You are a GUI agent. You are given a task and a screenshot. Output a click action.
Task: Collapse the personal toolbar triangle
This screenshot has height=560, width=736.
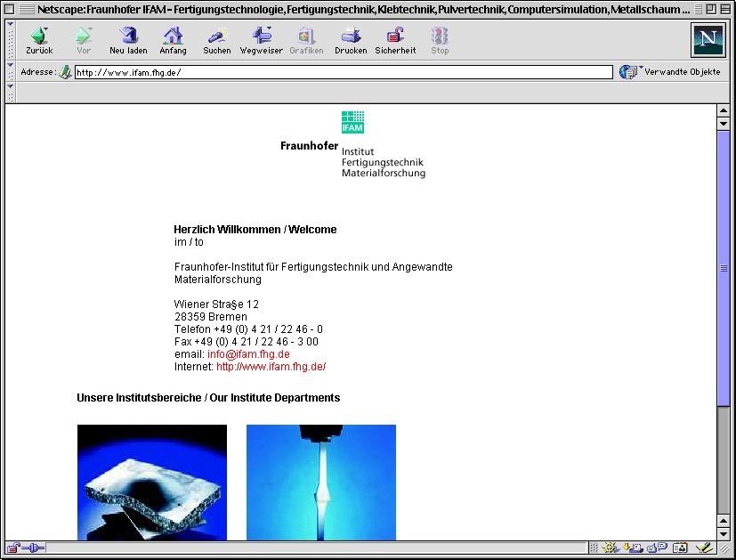point(10,85)
